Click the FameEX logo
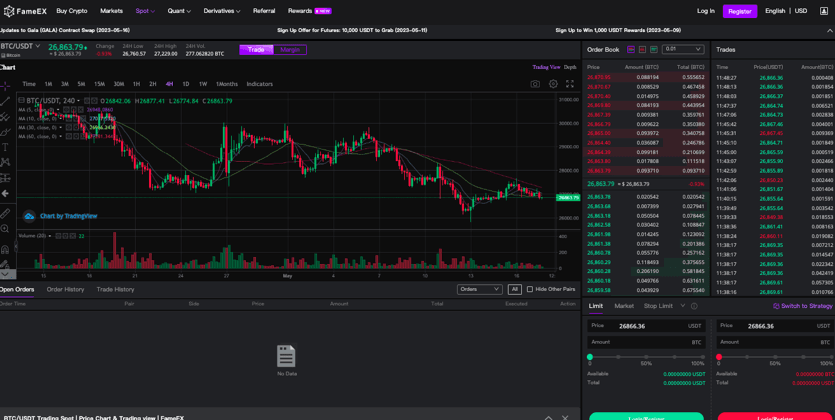 click(24, 11)
